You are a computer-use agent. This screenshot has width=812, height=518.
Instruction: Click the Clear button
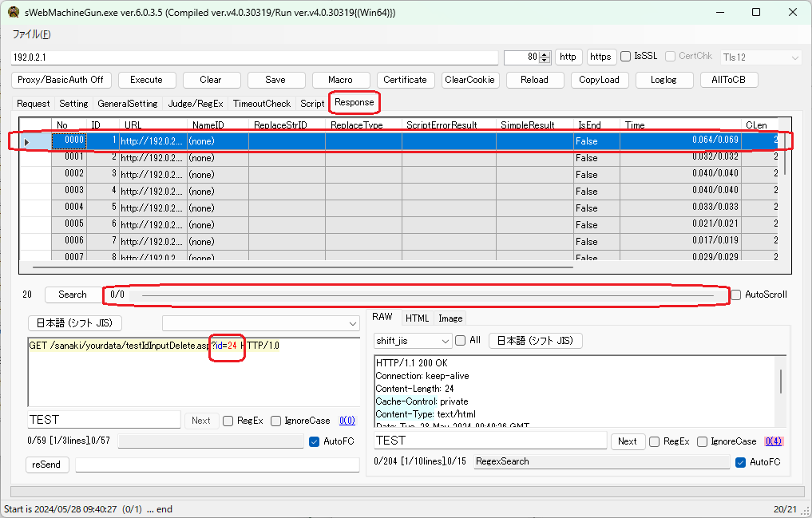point(211,80)
